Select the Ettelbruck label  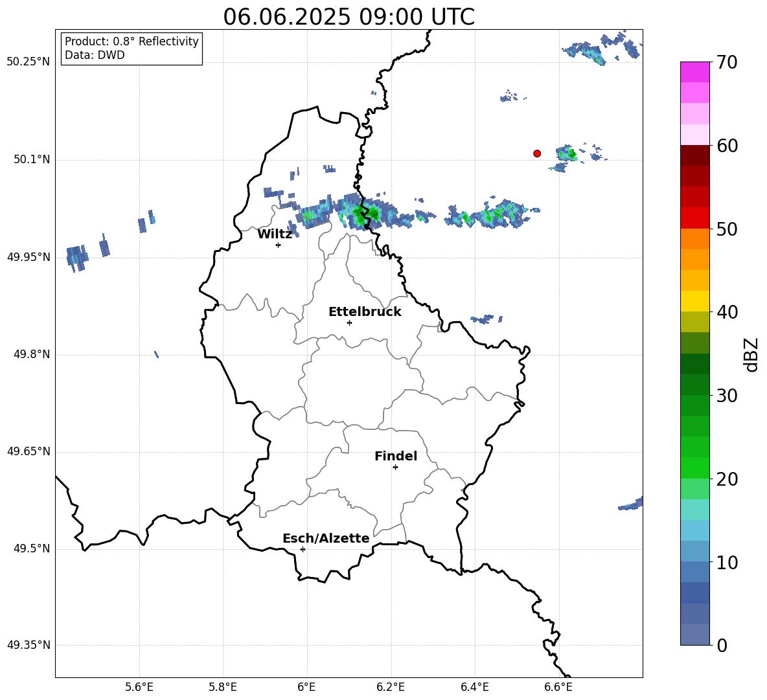[x=365, y=312]
